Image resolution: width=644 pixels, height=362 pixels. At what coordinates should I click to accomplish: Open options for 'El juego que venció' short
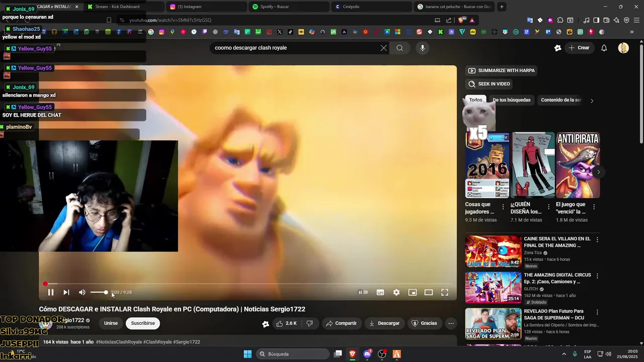[594, 207]
